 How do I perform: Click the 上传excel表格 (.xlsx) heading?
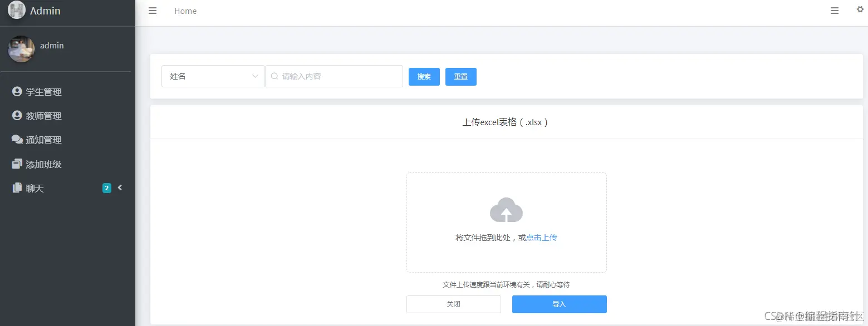coord(507,122)
